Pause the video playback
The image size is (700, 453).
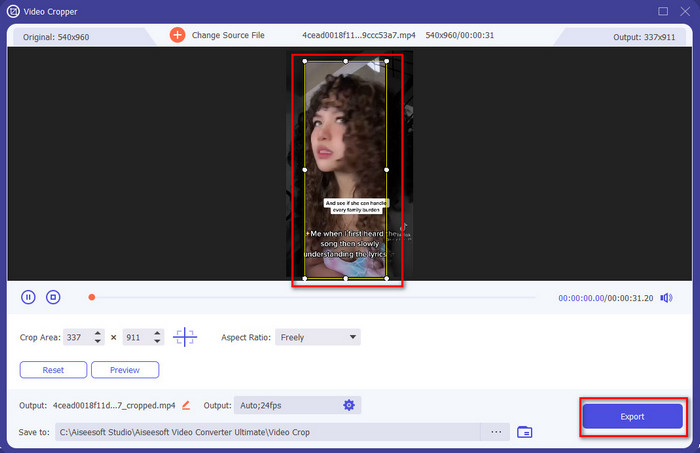[x=28, y=297]
